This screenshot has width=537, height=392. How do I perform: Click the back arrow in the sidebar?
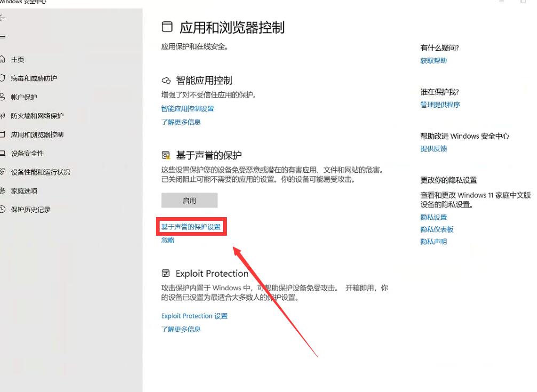[2, 18]
